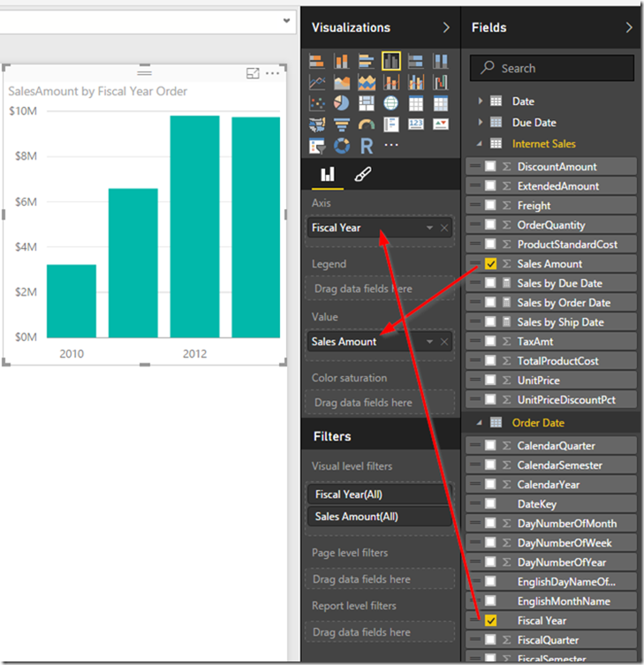Select the EnglishMonthName field row
The height and width of the screenshot is (665, 644).
click(x=551, y=601)
